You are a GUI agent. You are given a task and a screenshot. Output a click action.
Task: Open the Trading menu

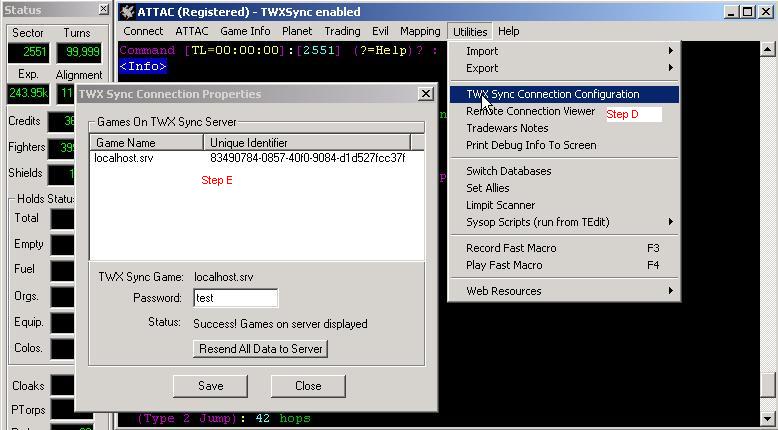pyautogui.click(x=342, y=31)
